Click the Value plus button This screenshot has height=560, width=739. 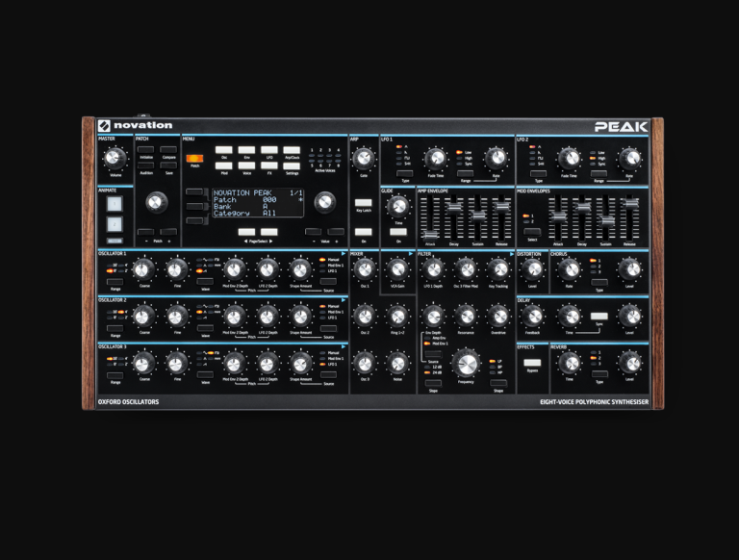(336, 232)
